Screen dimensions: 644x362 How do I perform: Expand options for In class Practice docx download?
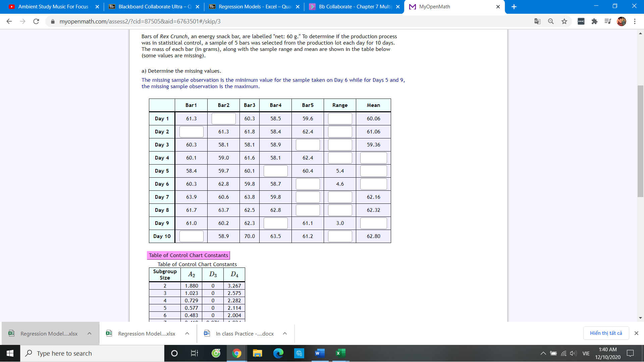tap(285, 334)
